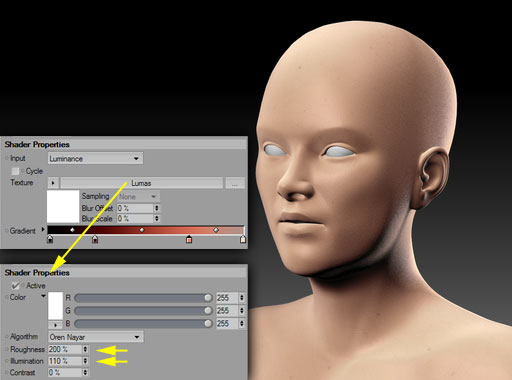
Task: Click the white Color swatch
Action: click(x=55, y=306)
